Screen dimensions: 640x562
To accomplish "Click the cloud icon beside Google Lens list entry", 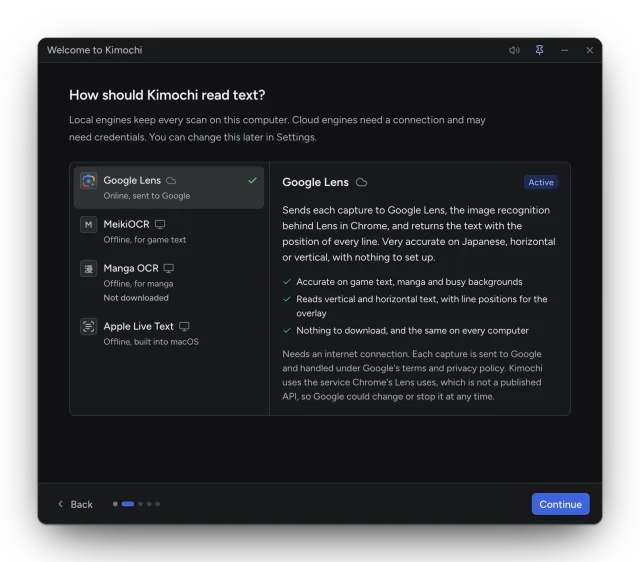I will click(171, 180).
